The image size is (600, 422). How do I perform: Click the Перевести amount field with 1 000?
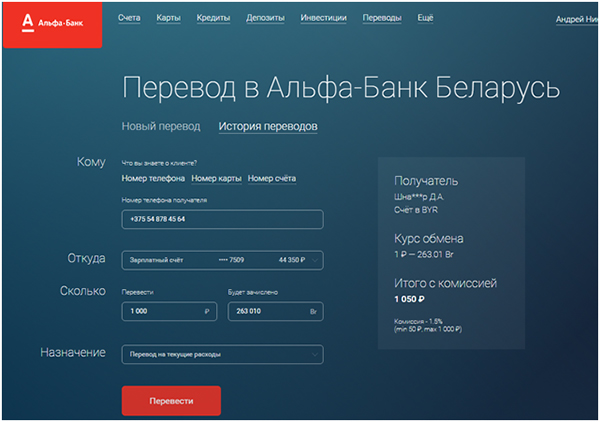pos(169,311)
